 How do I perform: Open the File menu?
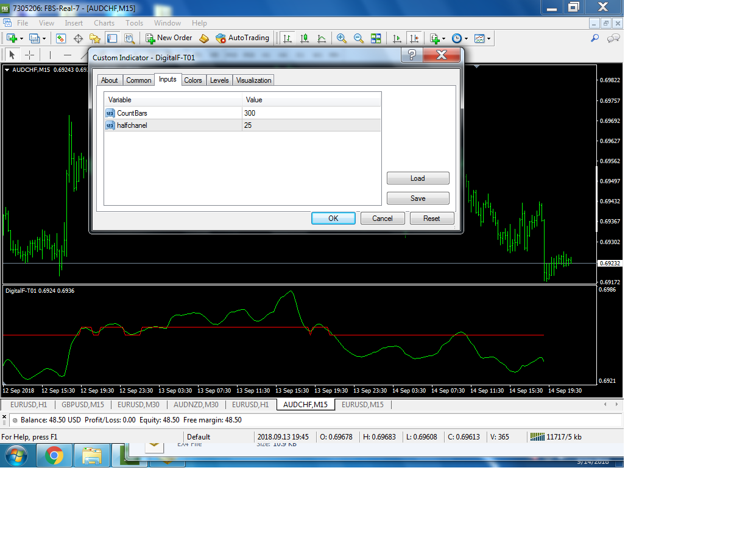click(23, 23)
